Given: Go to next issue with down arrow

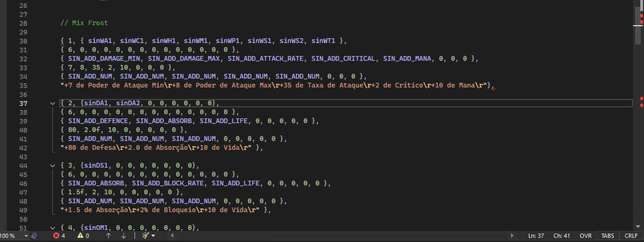Looking at the screenshot, I should (123, 236).
